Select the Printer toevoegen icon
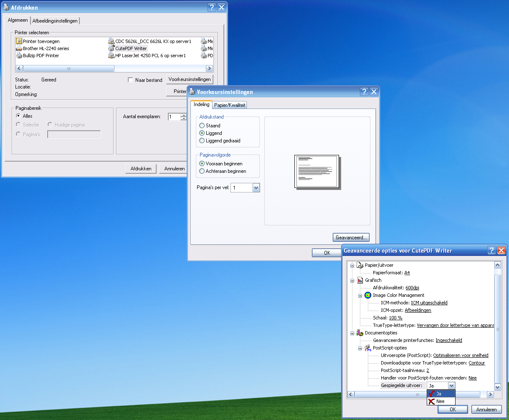The width and height of the screenshot is (509, 420). click(x=19, y=41)
